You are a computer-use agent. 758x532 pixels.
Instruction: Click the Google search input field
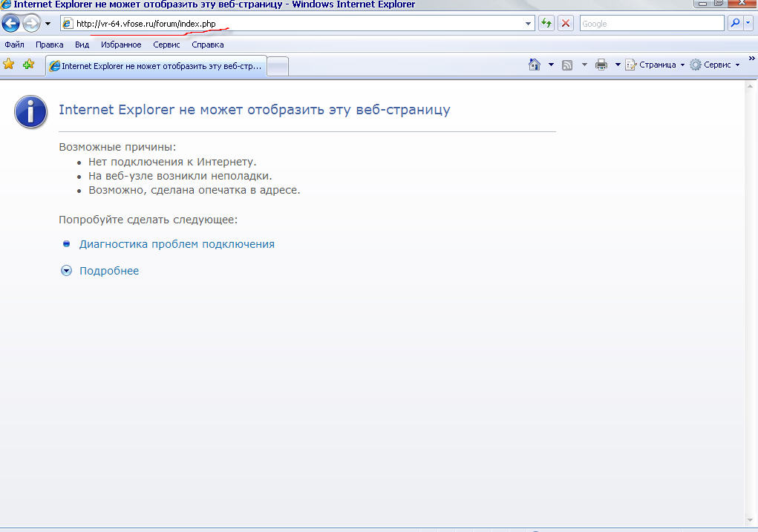pos(650,24)
